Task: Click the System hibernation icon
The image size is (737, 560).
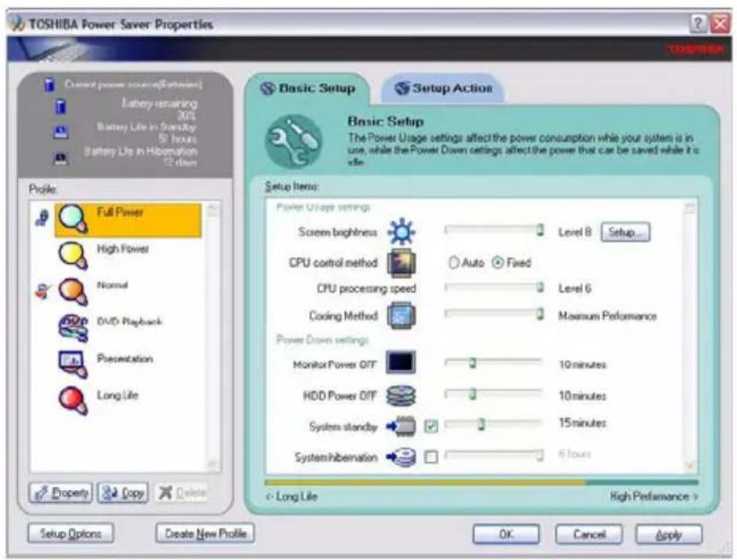Action: pos(401,457)
